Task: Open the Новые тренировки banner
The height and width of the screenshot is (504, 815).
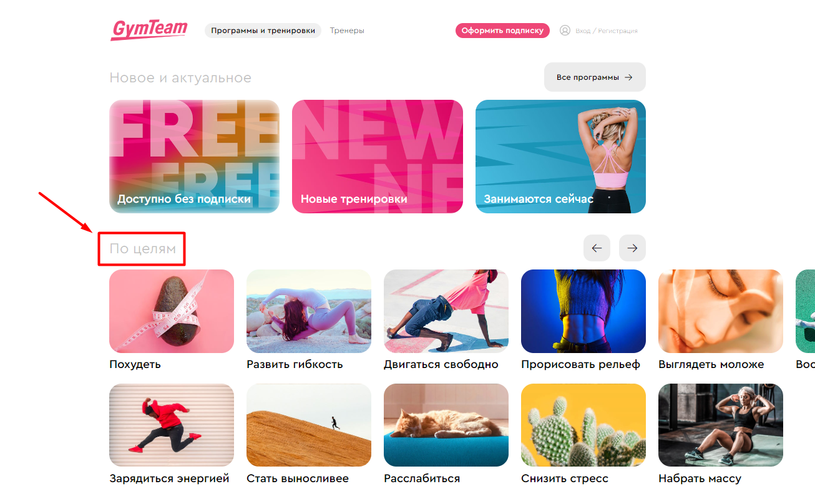Action: click(378, 157)
